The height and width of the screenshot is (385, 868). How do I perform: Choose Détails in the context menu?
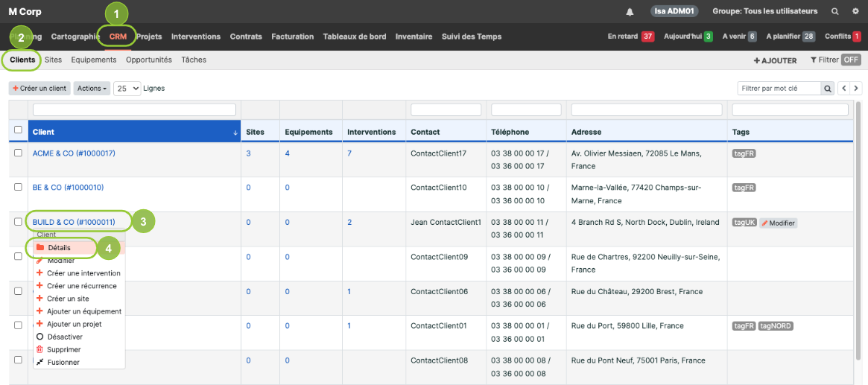tap(79, 248)
